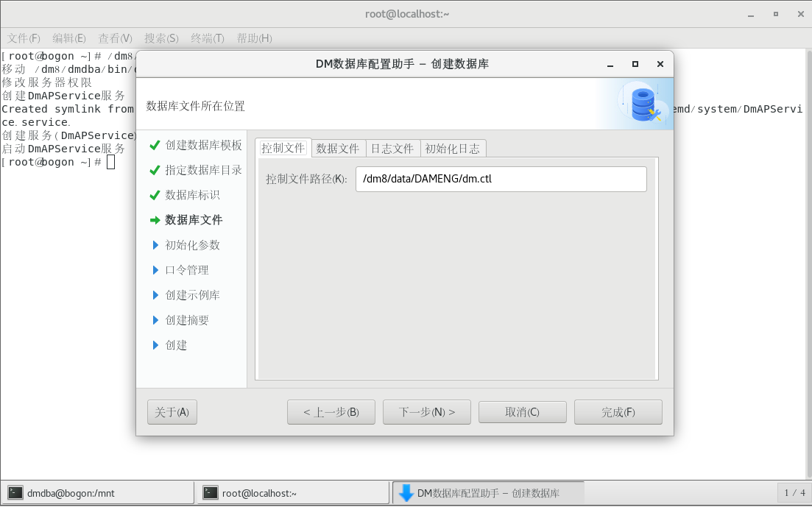Select 口令管理 step in sidebar
The height and width of the screenshot is (507, 812).
click(x=186, y=270)
